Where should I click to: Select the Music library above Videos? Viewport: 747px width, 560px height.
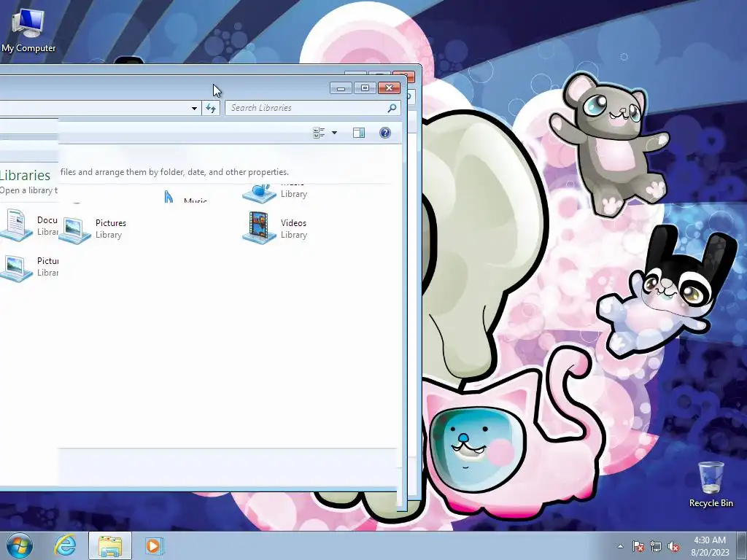[275, 192]
